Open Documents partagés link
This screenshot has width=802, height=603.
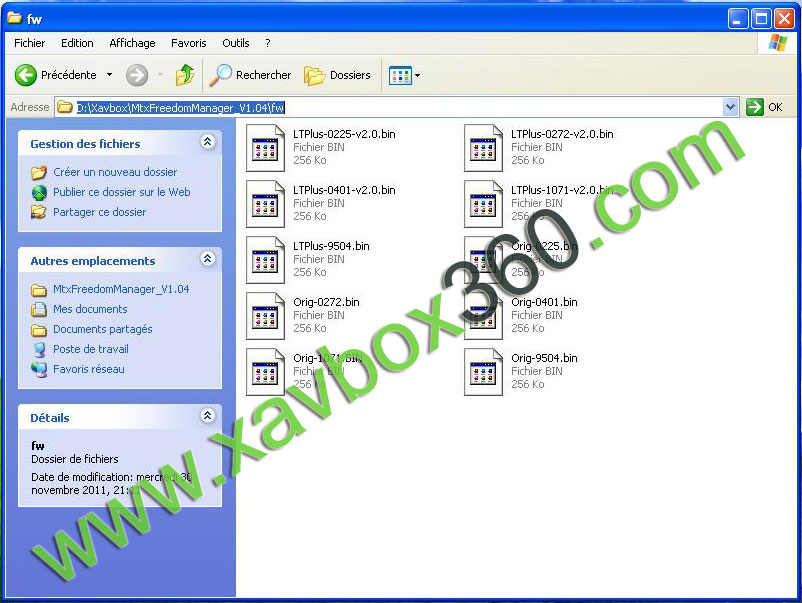pos(103,329)
